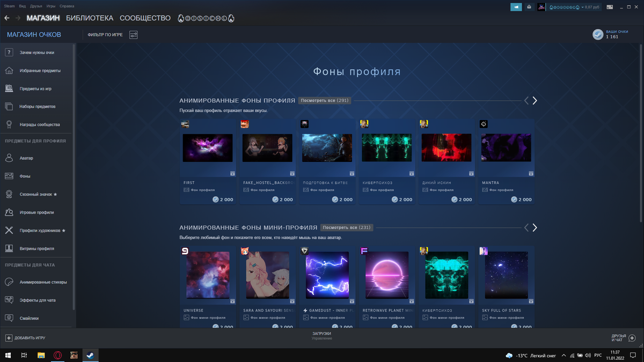Open the envelope inbox icon in header
The width and height of the screenshot is (644, 362).
click(x=529, y=7)
